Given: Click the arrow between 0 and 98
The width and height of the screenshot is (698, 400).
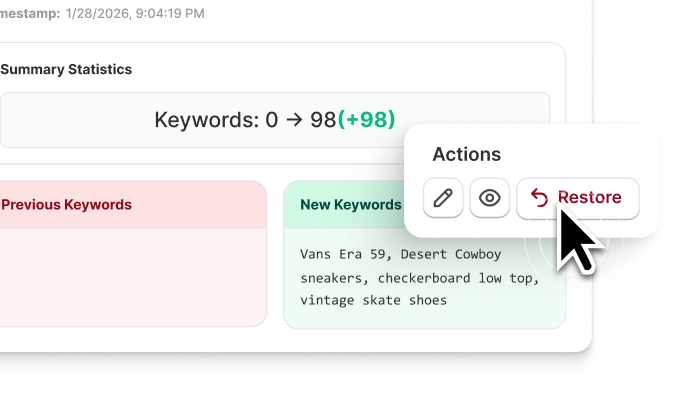Looking at the screenshot, I should click(x=294, y=120).
